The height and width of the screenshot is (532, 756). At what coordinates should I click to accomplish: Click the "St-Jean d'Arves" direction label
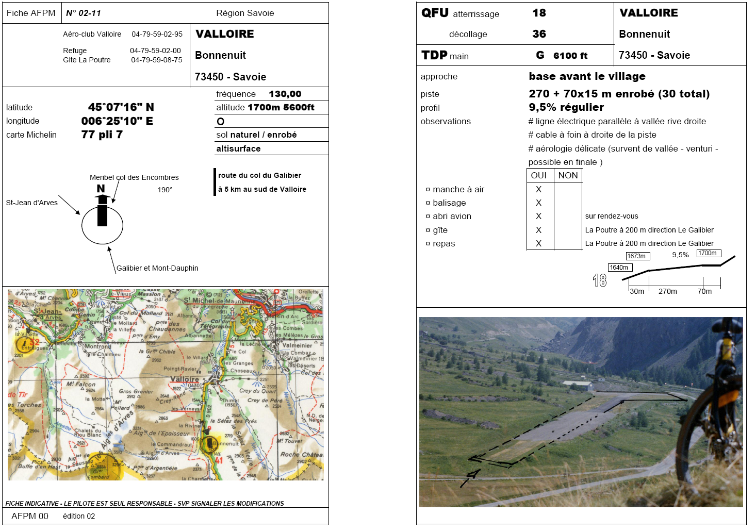coord(32,203)
